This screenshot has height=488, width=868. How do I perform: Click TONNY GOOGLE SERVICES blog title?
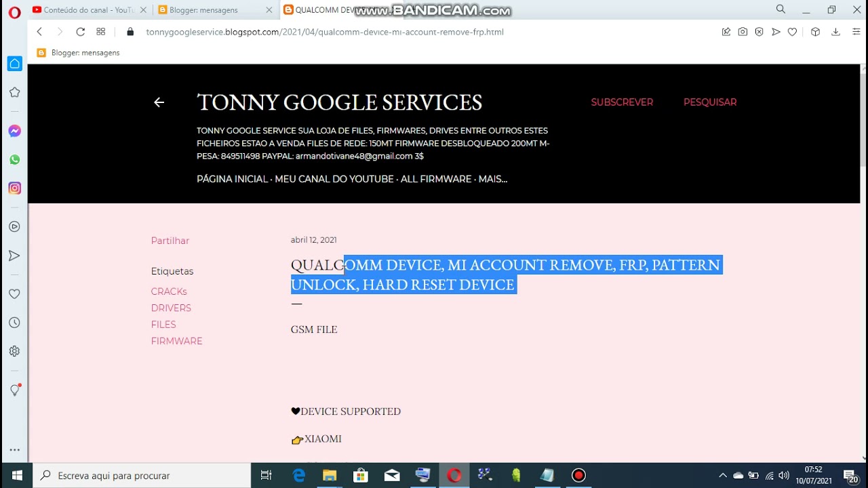(339, 102)
